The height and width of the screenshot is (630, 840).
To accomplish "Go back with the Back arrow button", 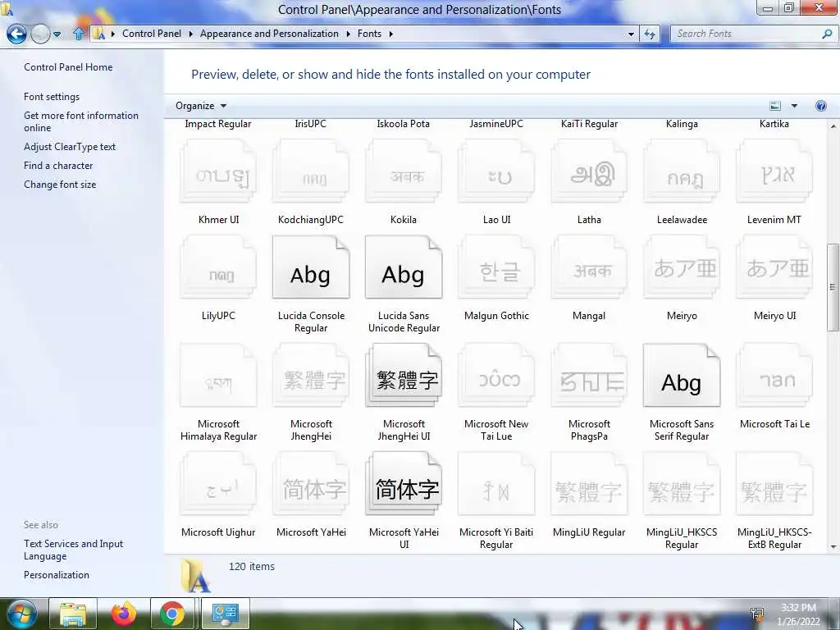I will tap(16, 34).
